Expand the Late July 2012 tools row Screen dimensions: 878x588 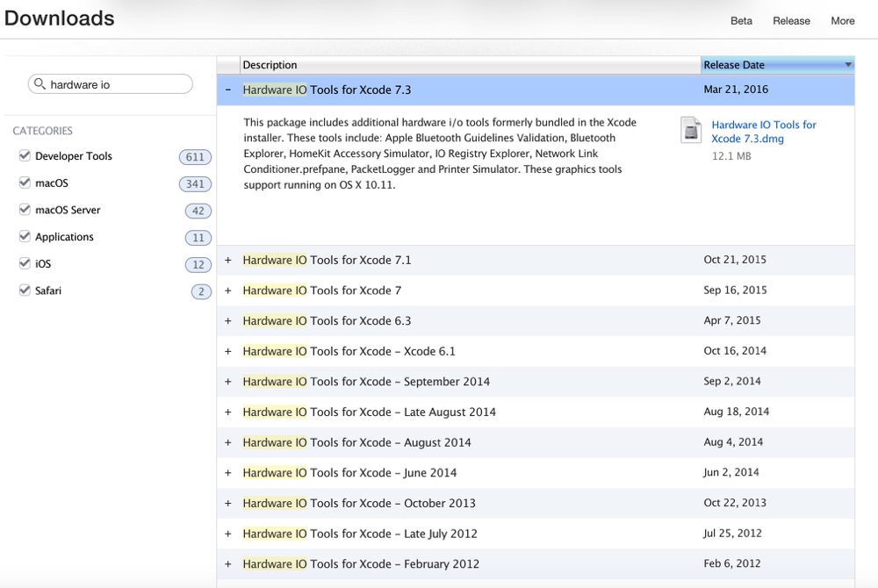coord(228,534)
